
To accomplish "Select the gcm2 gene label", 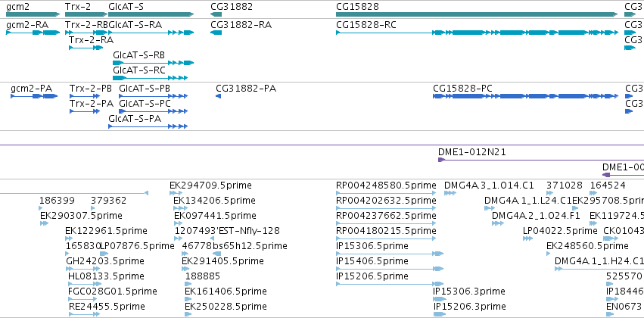I will pos(17,7).
